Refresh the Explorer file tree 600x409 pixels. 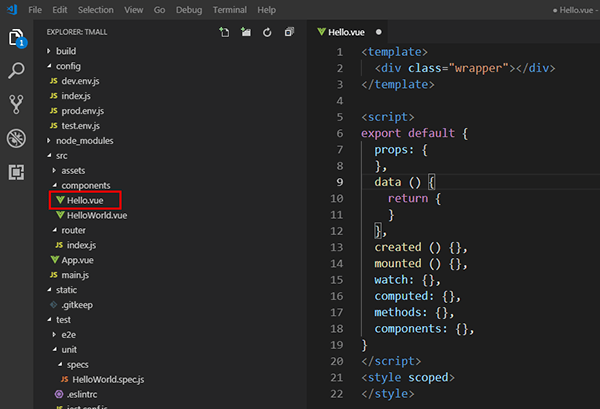click(x=268, y=32)
